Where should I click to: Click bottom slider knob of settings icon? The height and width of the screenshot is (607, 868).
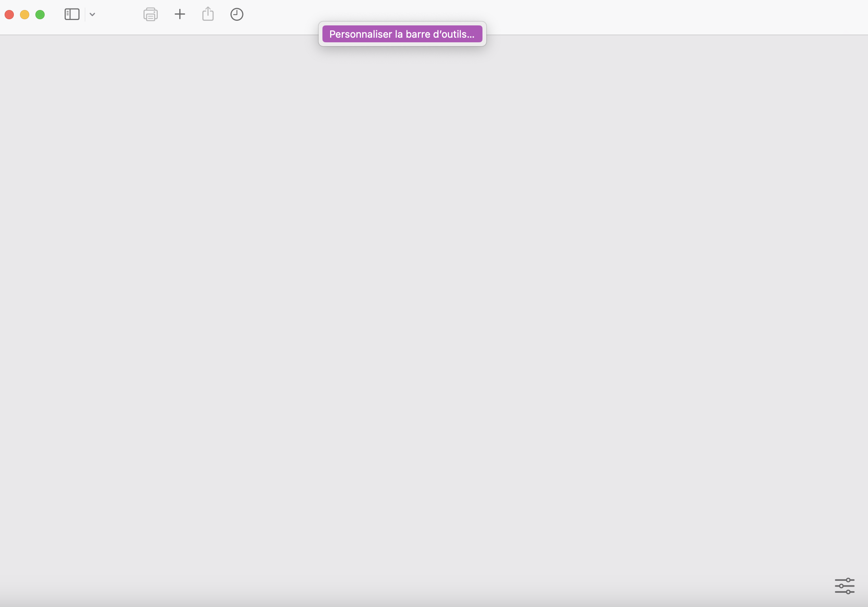point(848,592)
